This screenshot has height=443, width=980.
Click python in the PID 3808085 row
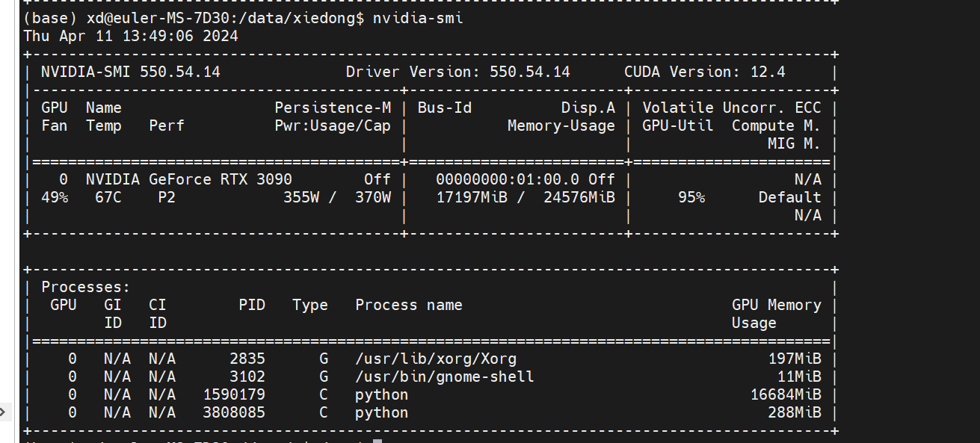(382, 412)
